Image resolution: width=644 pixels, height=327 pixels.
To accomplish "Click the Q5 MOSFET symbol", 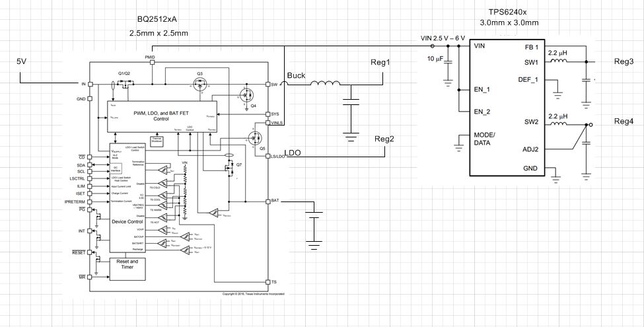I will pyautogui.click(x=255, y=138).
